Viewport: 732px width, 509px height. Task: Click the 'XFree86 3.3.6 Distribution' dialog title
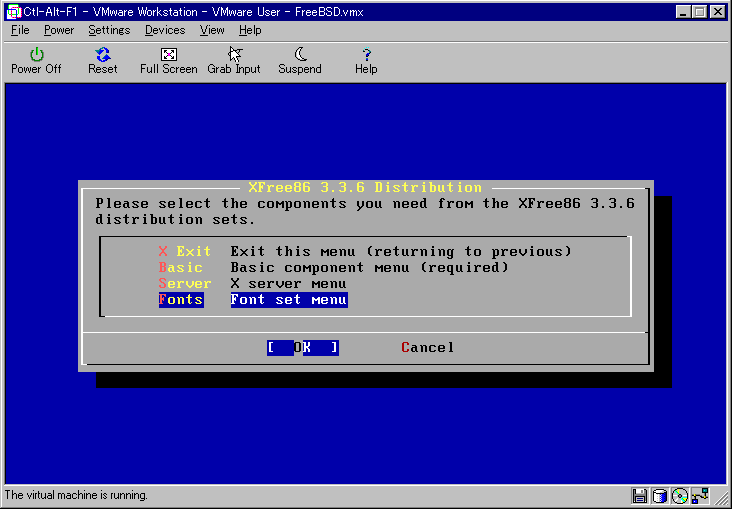pyautogui.click(x=365, y=187)
